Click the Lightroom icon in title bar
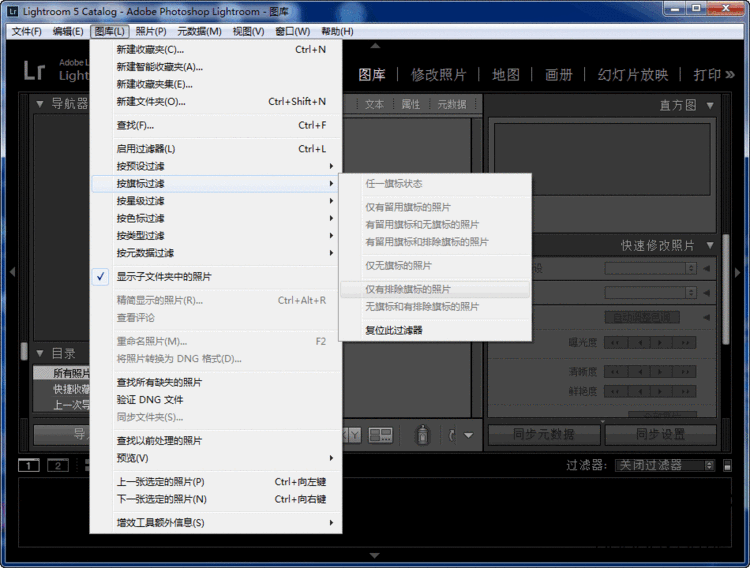 [13, 11]
